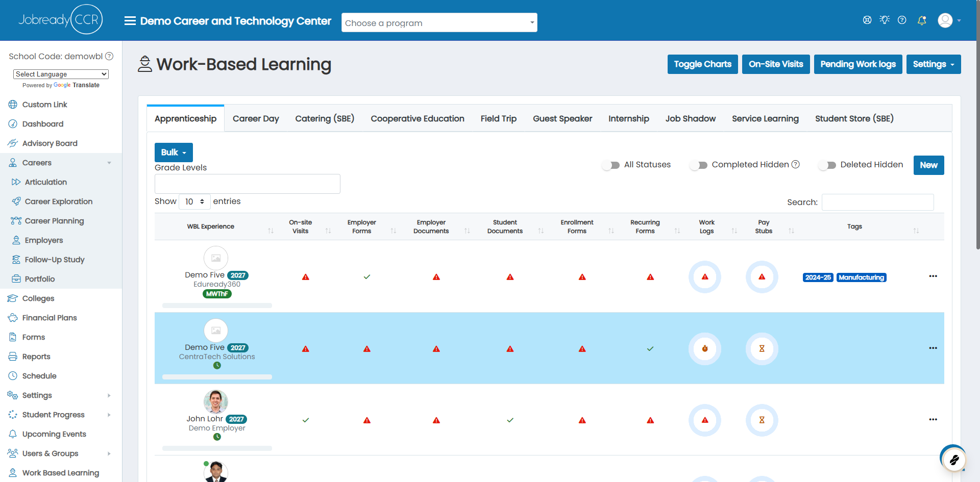Toggle the Completed Hidden switch
This screenshot has height=482, width=980.
point(699,165)
